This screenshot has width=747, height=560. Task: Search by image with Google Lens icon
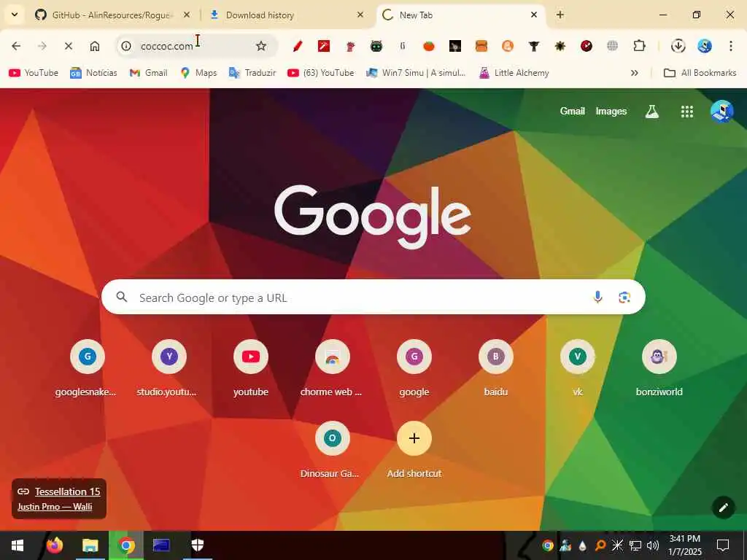(624, 297)
